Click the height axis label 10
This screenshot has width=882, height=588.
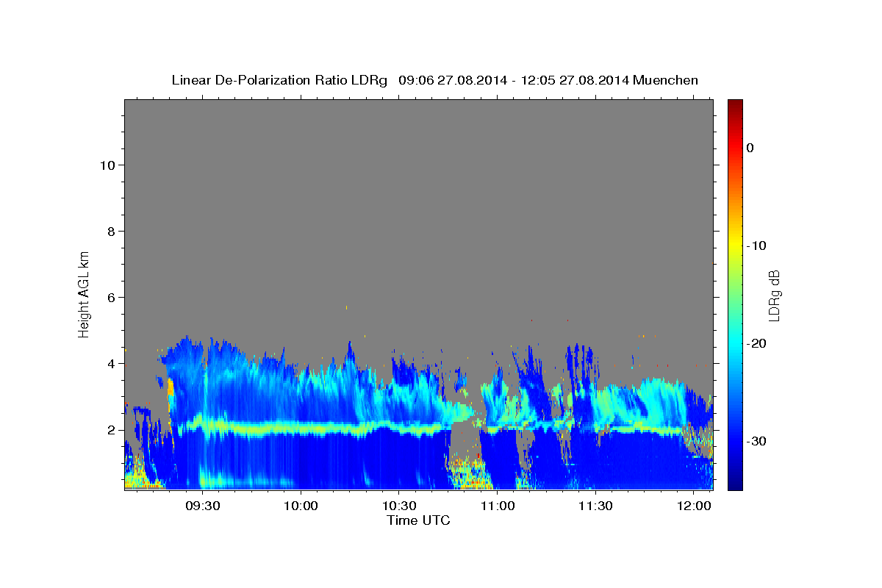(x=107, y=165)
